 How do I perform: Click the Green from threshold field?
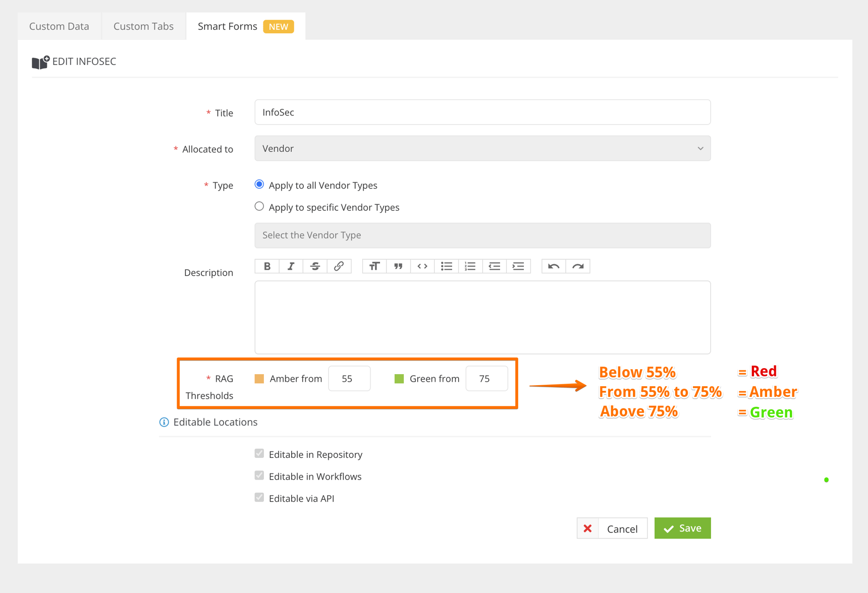(x=486, y=379)
